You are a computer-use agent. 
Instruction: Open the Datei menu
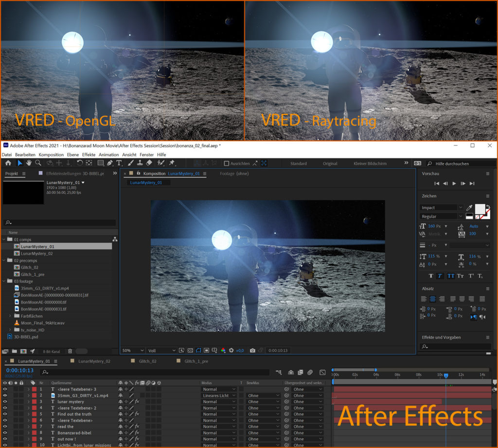[x=7, y=155]
